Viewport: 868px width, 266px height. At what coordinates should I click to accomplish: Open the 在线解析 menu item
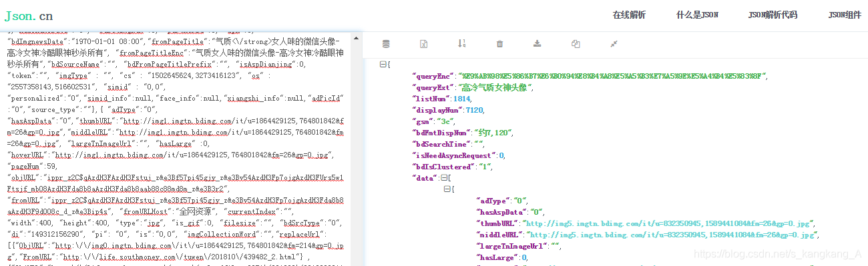629,15
